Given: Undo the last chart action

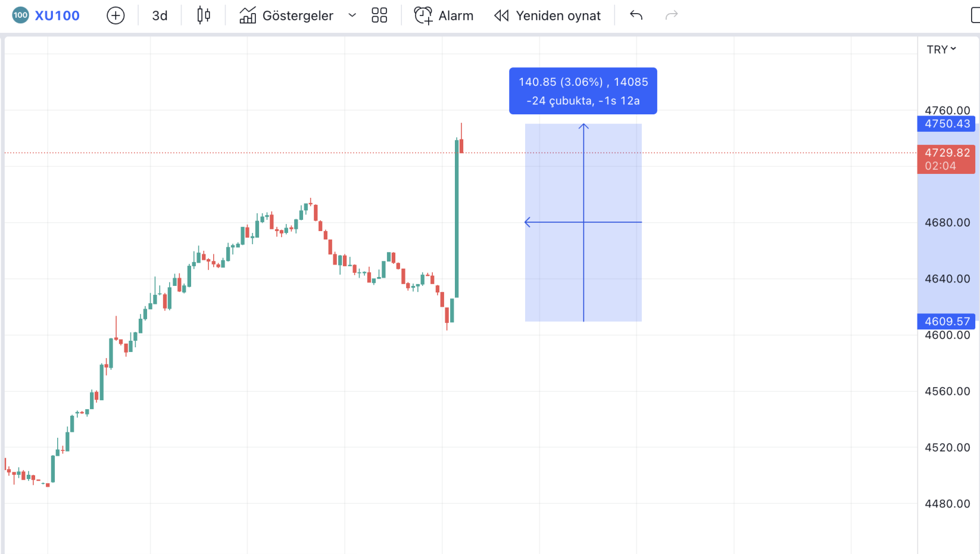Looking at the screenshot, I should pyautogui.click(x=636, y=15).
